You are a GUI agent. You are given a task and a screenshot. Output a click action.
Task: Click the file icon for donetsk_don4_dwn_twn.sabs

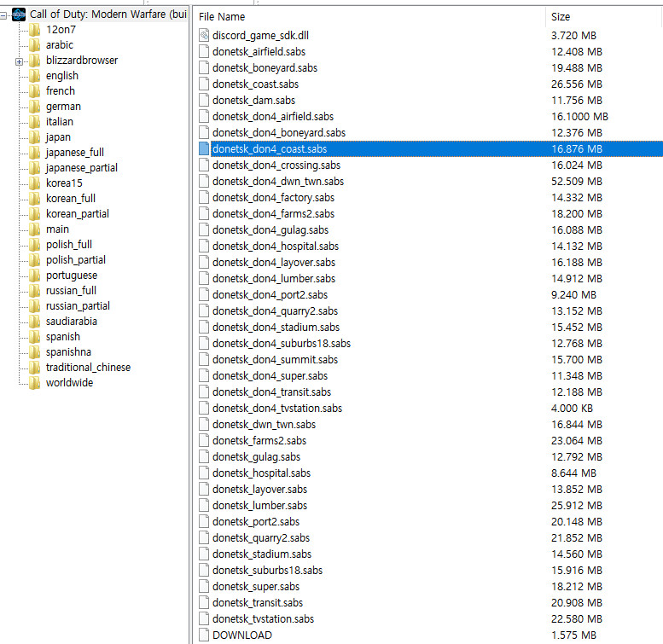pos(204,181)
